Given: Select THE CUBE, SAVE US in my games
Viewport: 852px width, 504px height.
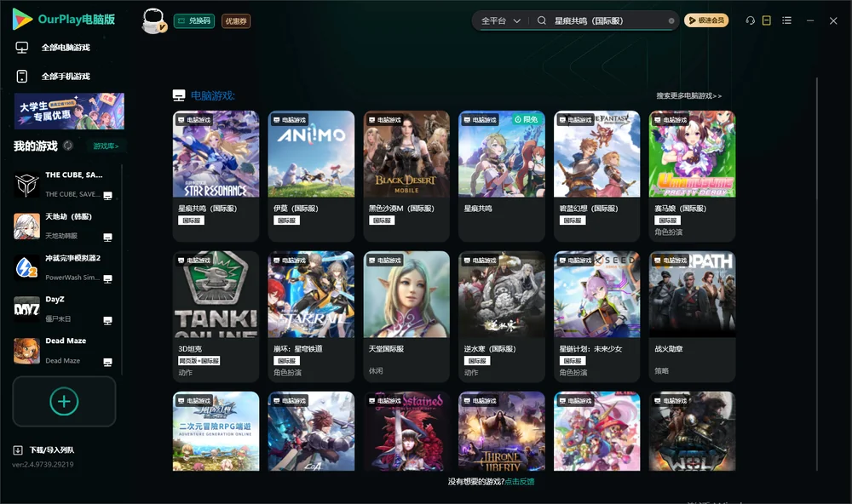Looking at the screenshot, I should [x=64, y=185].
